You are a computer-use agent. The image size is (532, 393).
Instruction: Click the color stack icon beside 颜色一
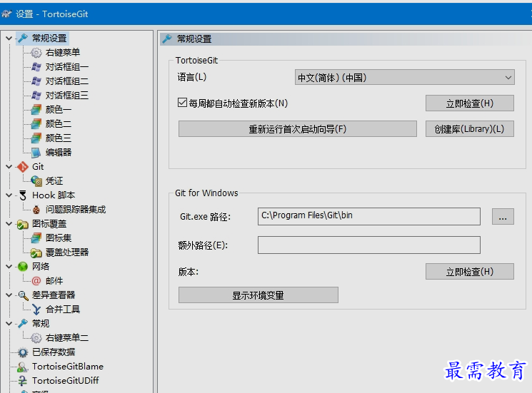pyautogui.click(x=36, y=109)
